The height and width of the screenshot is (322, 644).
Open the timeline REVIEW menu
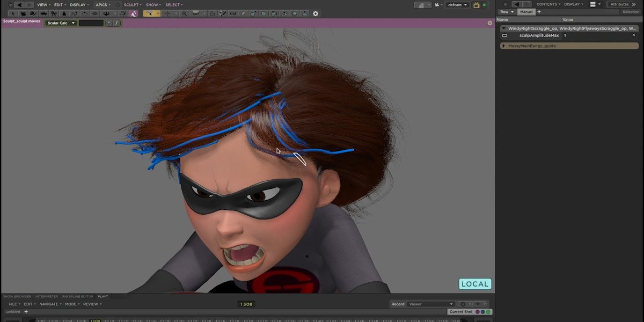coord(92,304)
